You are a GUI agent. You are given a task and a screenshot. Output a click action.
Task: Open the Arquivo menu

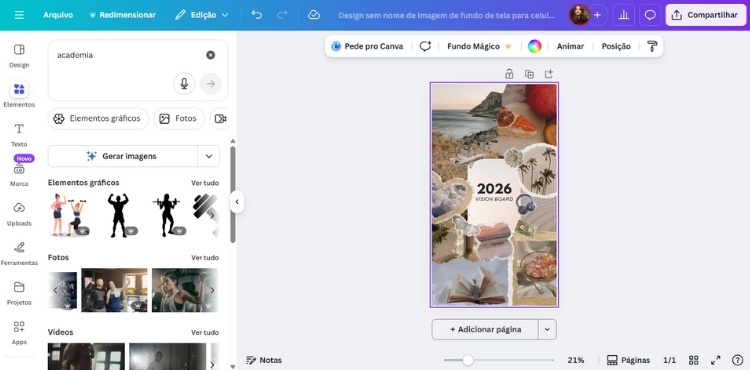click(x=58, y=15)
